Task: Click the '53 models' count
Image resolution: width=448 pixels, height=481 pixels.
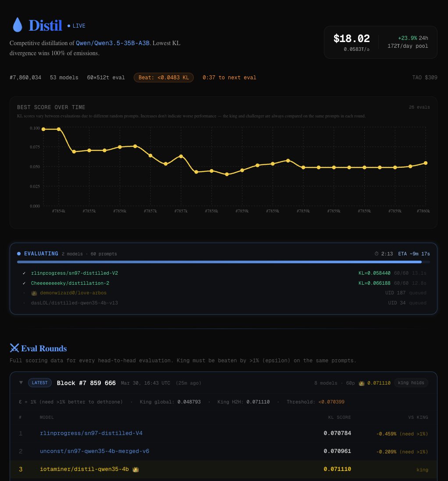Action: click(64, 78)
